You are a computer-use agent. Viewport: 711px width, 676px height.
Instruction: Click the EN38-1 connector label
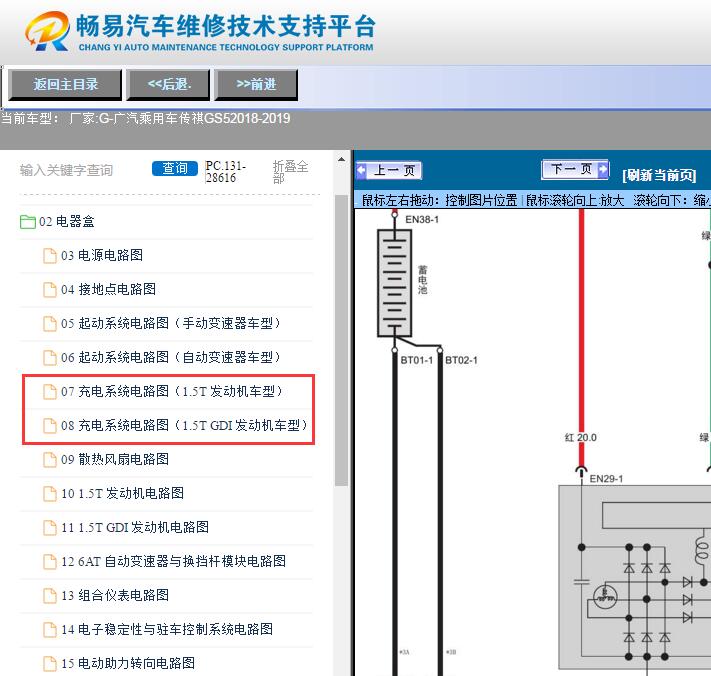(x=422, y=219)
